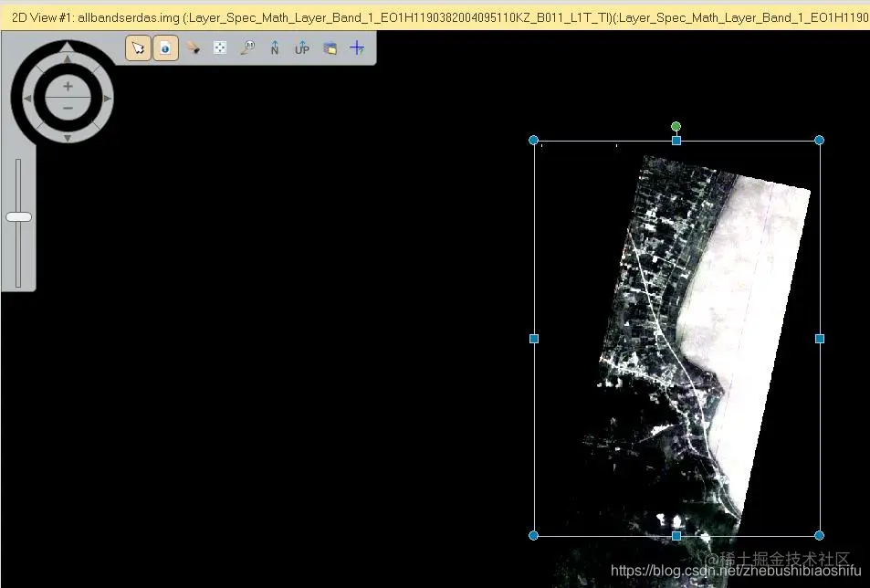The width and height of the screenshot is (870, 588).
Task: Click the right-middle square selection handle
Action: 820,339
